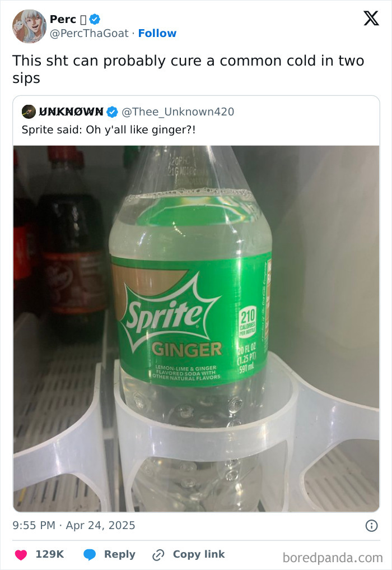Click the Copy link chain icon
Screen dimensions: 392x570
point(157,554)
